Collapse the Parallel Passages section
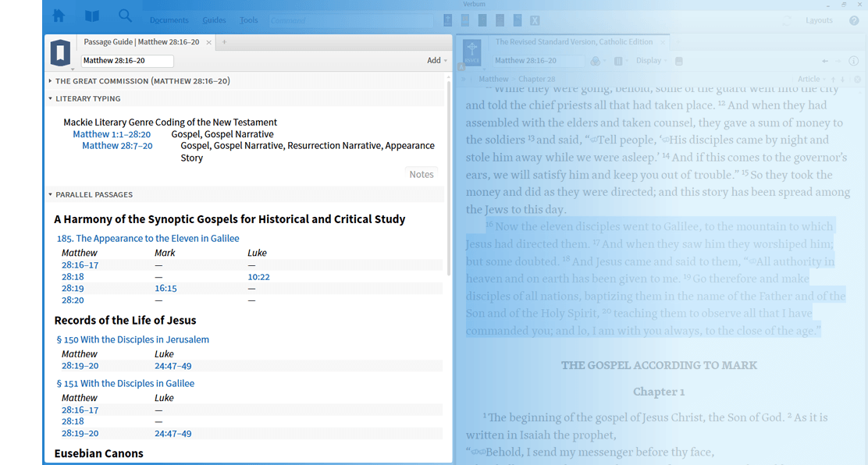Viewport: 868px width, 465px height. tap(50, 195)
